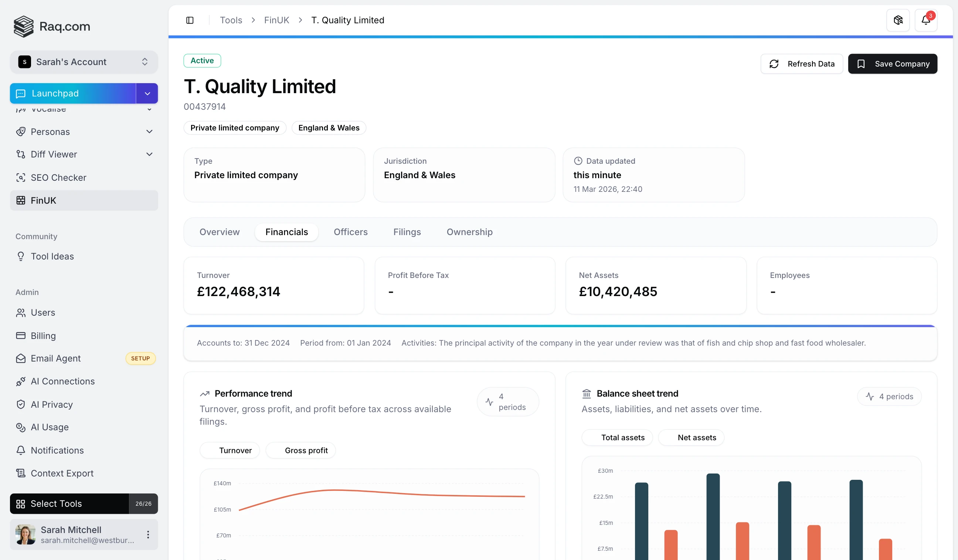Screen dimensions: 958x560
Task: Navigate back via the FinUK breadcrumb link
Action: coord(277,20)
